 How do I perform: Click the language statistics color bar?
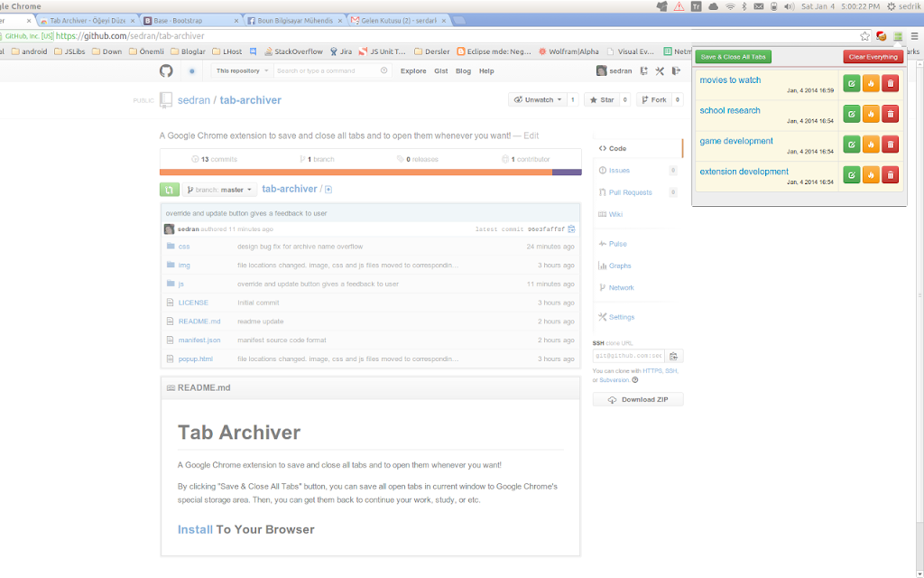tap(371, 172)
